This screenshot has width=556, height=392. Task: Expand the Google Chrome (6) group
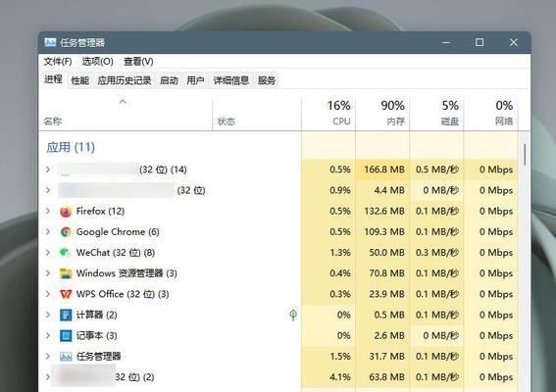tap(48, 232)
